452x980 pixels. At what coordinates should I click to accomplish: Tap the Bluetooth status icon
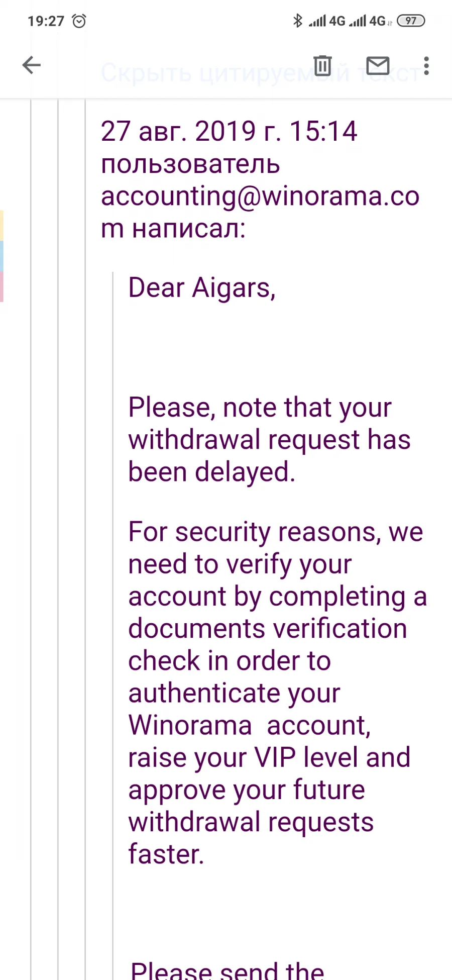coord(298,21)
